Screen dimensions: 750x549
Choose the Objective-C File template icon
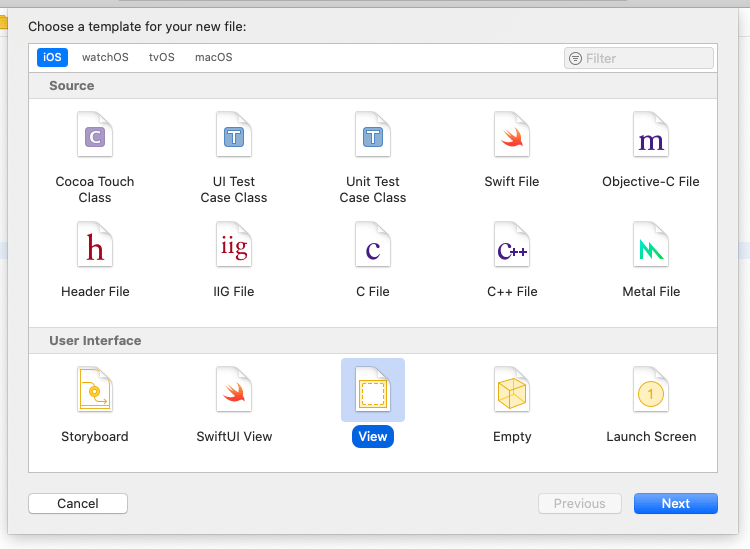pyautogui.click(x=651, y=135)
